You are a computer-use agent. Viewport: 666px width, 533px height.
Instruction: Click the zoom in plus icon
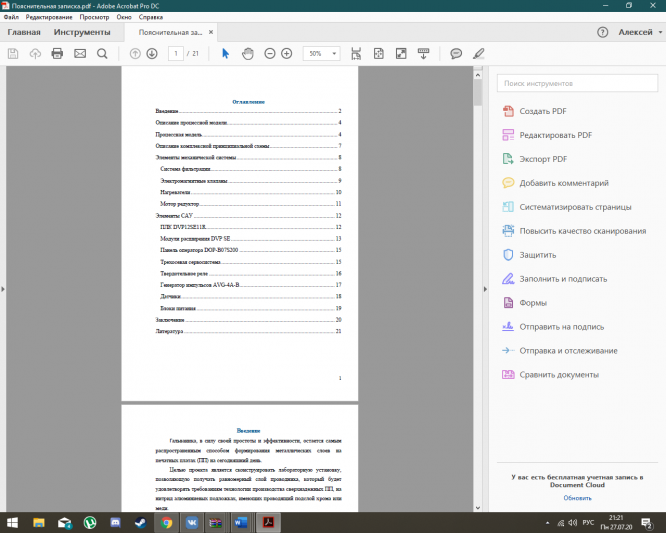(x=287, y=53)
